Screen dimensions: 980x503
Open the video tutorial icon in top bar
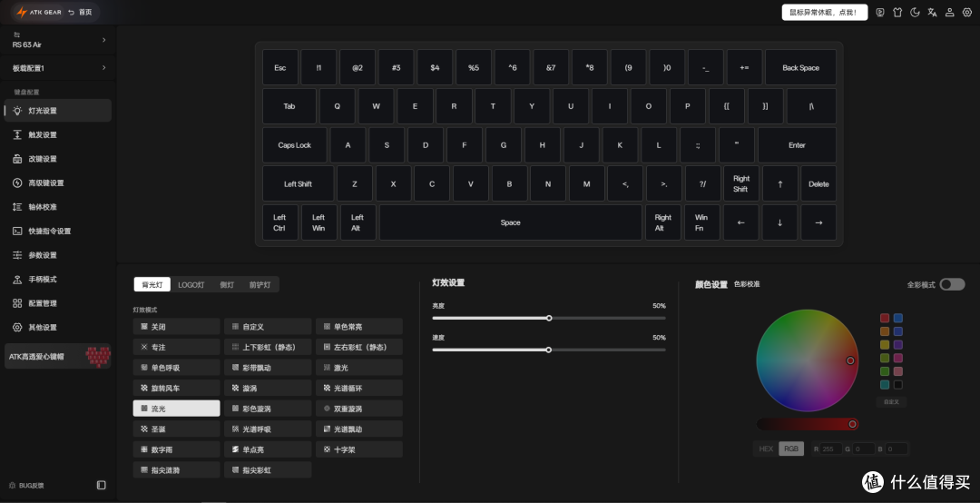coord(880,13)
